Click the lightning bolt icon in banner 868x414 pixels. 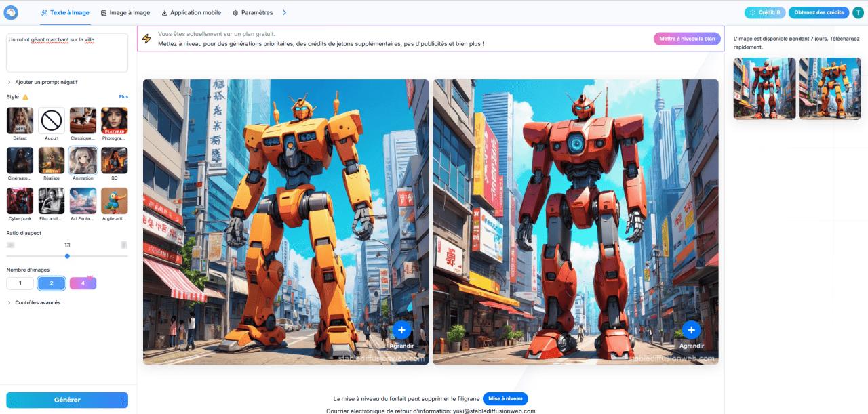(x=146, y=39)
